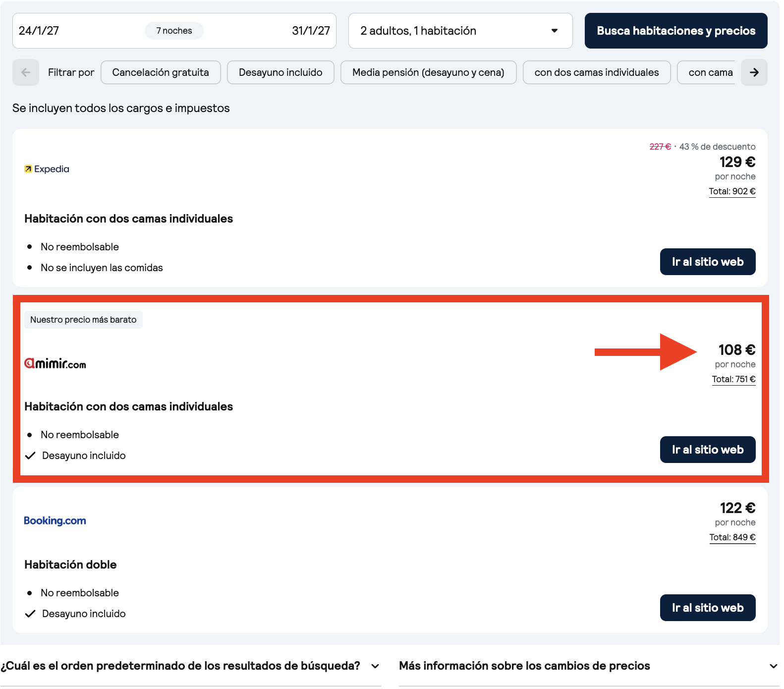Click the 7 noches label

(174, 31)
